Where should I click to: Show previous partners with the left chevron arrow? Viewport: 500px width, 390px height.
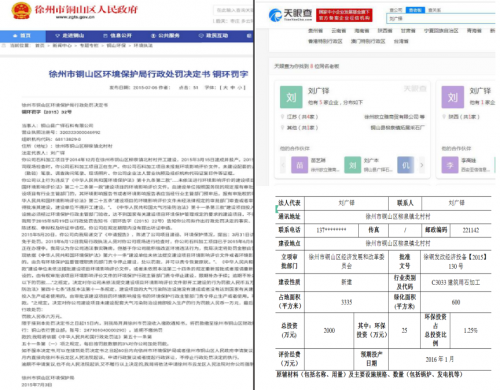[283, 165]
